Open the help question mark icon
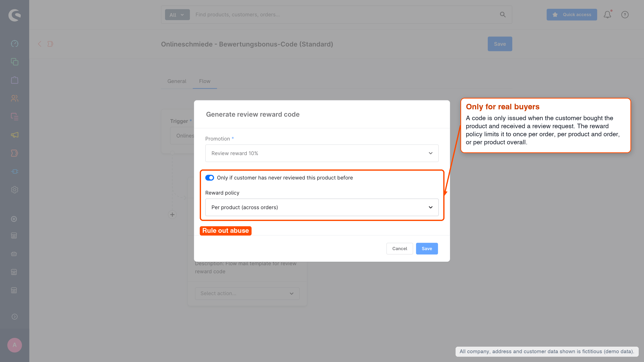Image resolution: width=644 pixels, height=362 pixels. tap(625, 15)
